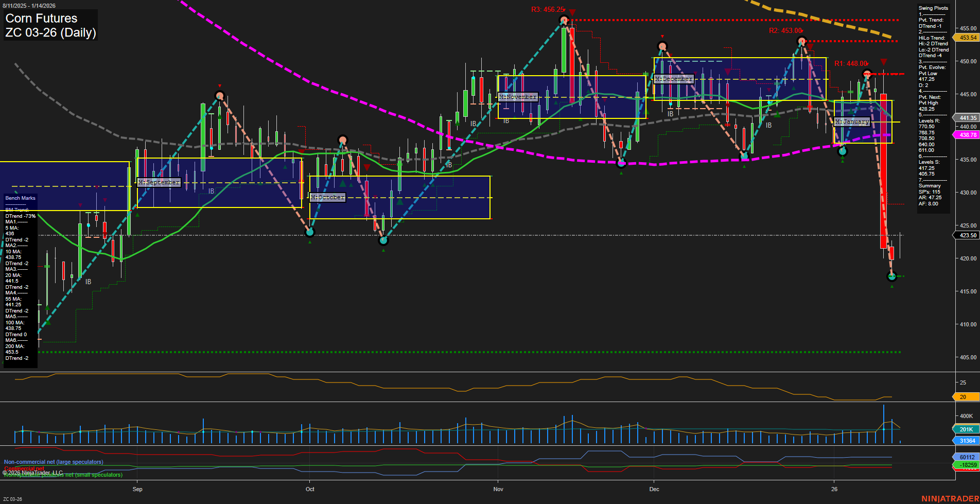Click the gray 441.35 price marker
This screenshot has width=980, height=504.
tap(968, 118)
